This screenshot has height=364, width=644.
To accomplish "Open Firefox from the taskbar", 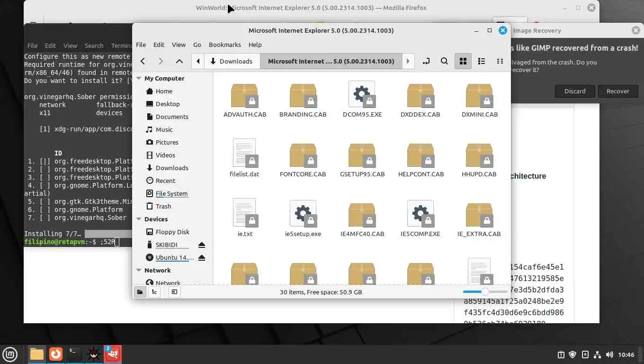I will [x=56, y=354].
